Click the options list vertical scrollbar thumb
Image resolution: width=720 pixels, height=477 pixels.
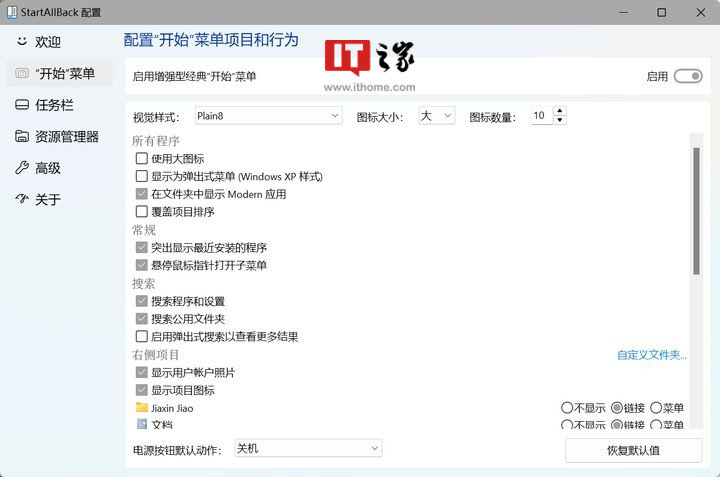click(x=696, y=211)
